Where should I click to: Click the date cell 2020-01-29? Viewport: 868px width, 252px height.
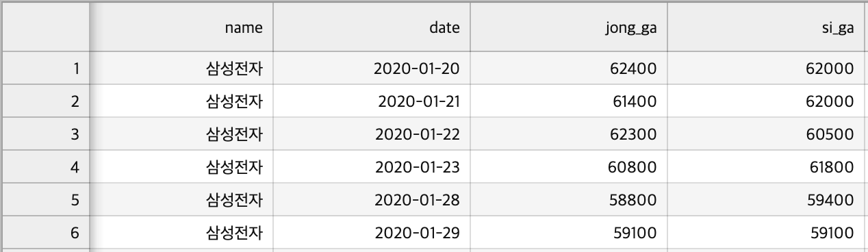click(372, 232)
